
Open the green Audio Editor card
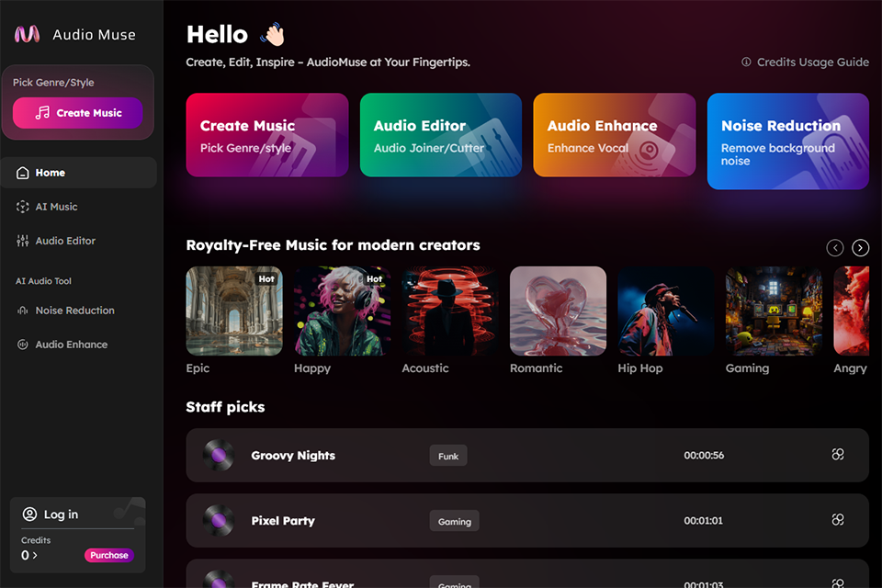click(x=441, y=135)
